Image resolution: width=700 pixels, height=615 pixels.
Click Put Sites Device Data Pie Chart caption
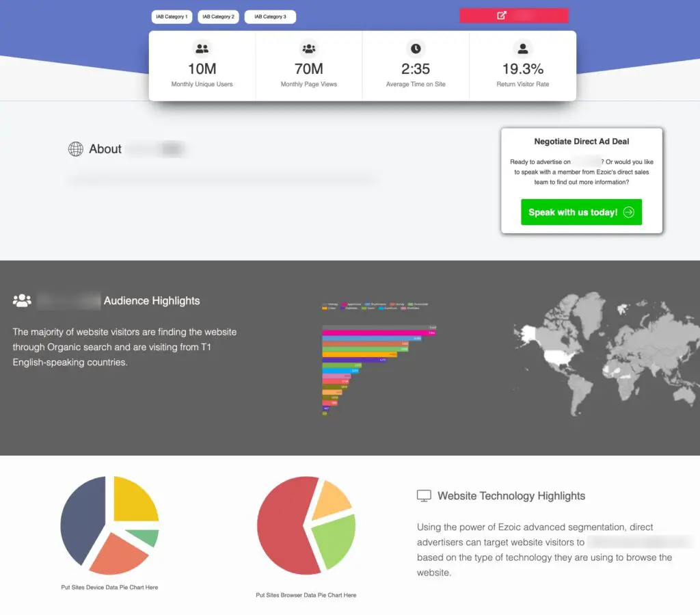(x=109, y=588)
